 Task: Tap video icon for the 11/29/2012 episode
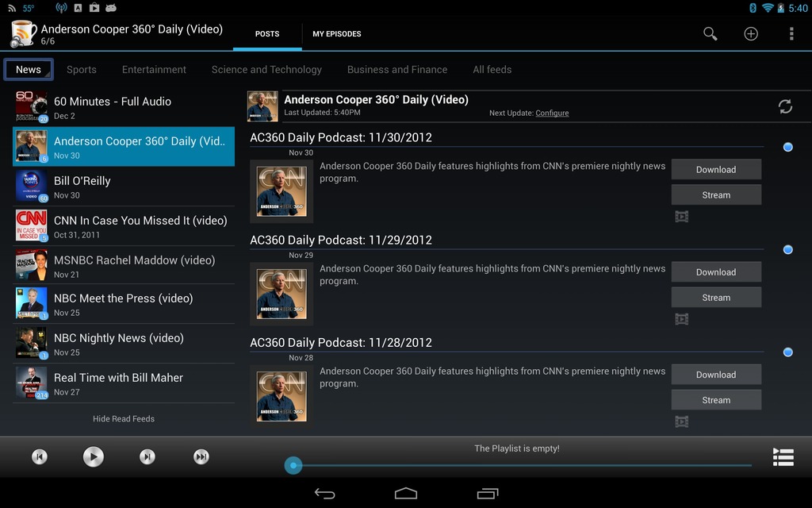(x=681, y=319)
